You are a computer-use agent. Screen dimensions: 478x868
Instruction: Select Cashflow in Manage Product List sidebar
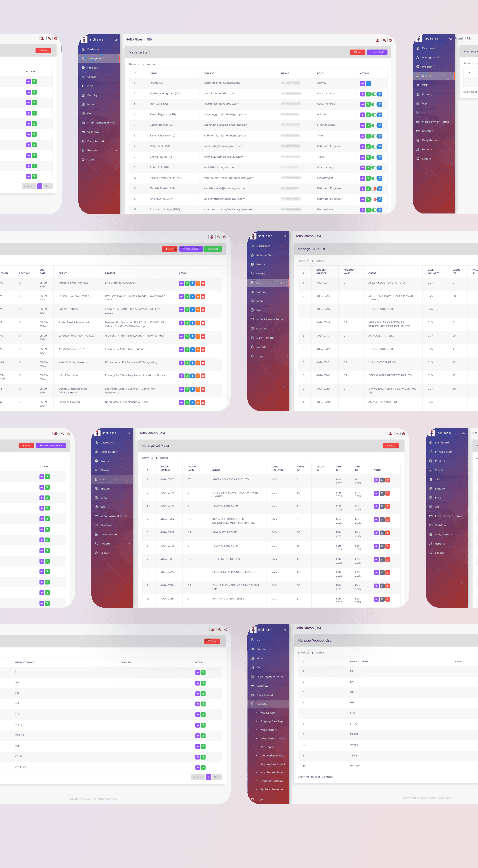click(x=268, y=686)
